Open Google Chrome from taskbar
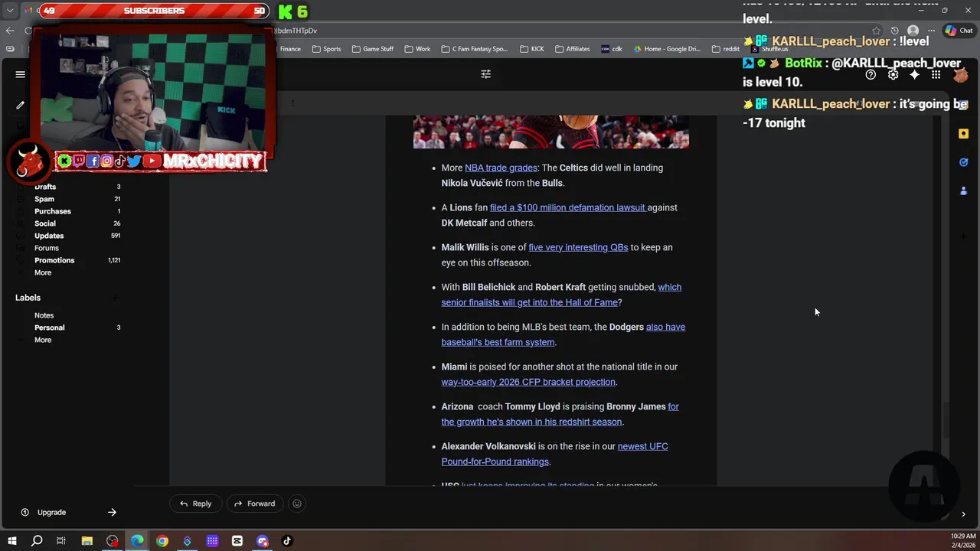The width and height of the screenshot is (980, 551). (162, 541)
